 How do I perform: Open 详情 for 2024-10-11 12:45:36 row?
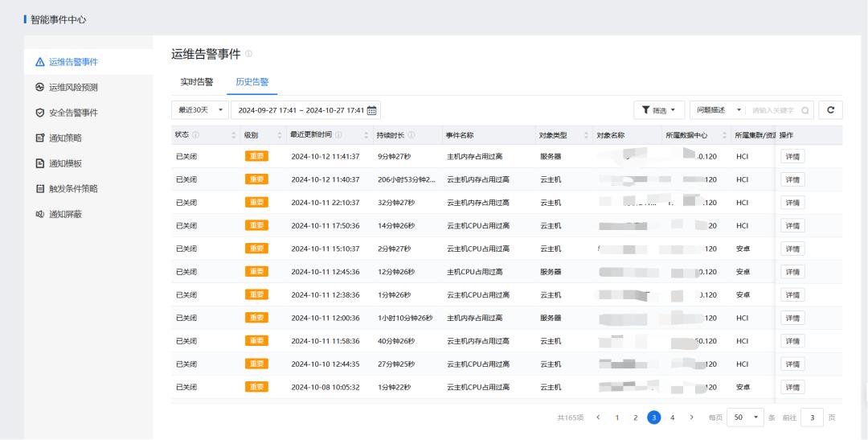click(x=792, y=272)
